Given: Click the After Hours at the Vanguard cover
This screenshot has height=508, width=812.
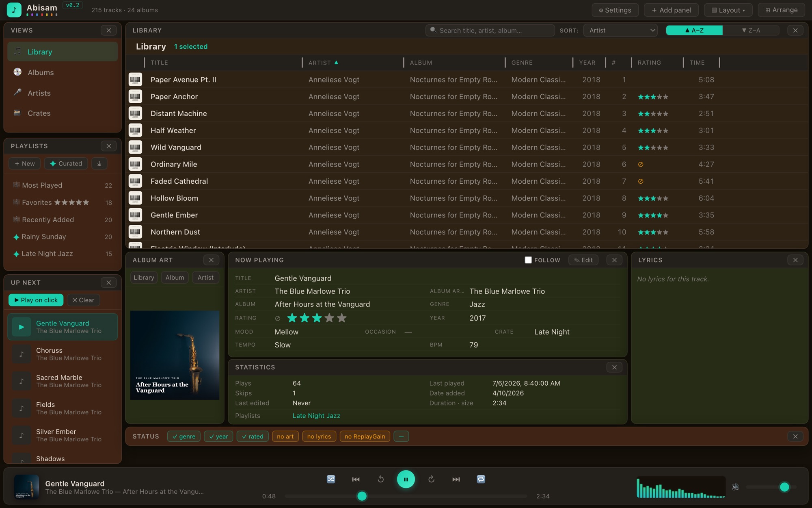Looking at the screenshot, I should coord(175,355).
